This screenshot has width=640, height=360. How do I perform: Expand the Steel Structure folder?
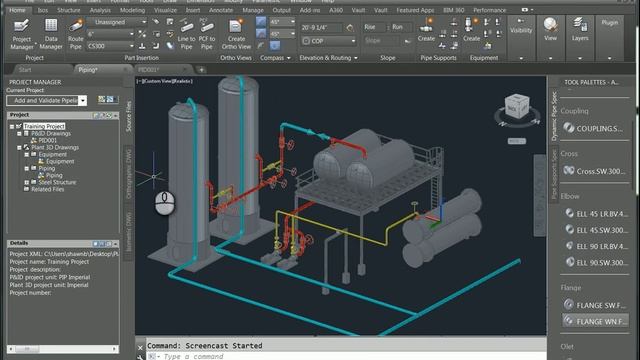click(27, 182)
